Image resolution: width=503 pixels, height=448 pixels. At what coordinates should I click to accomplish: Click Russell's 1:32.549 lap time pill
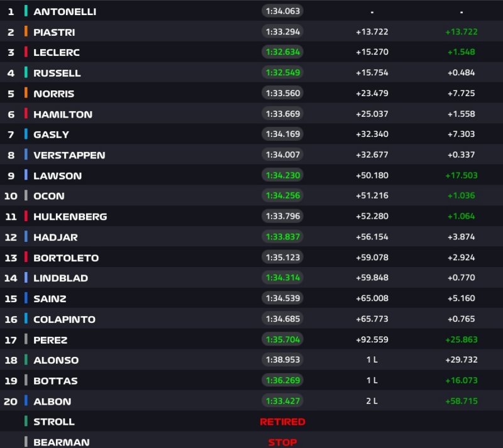pos(282,73)
